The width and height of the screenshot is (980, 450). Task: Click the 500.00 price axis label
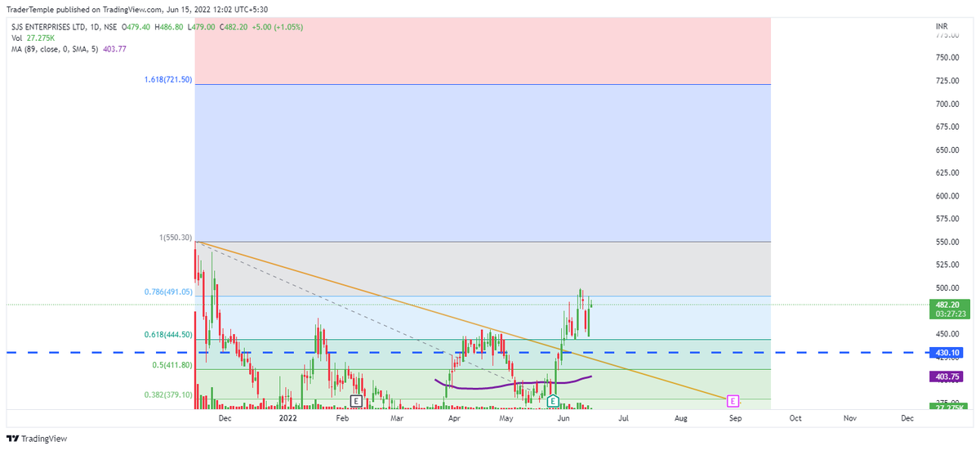[x=947, y=288]
